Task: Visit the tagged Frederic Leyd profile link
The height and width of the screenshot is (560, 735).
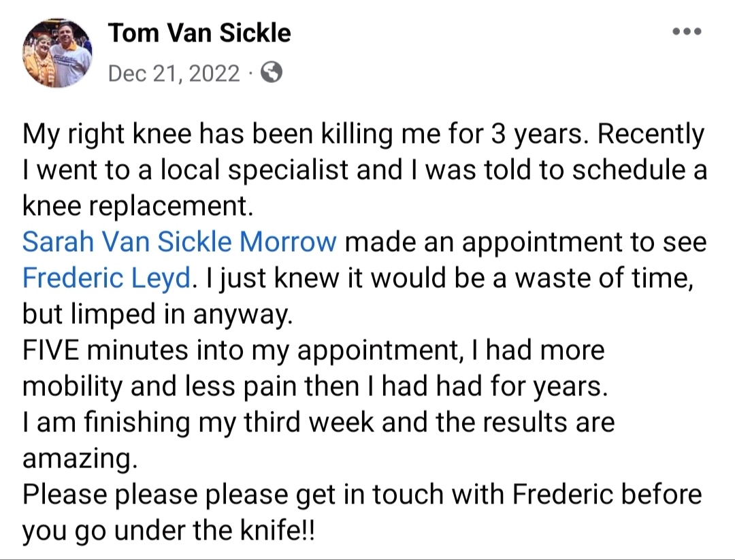Action: 106,278
